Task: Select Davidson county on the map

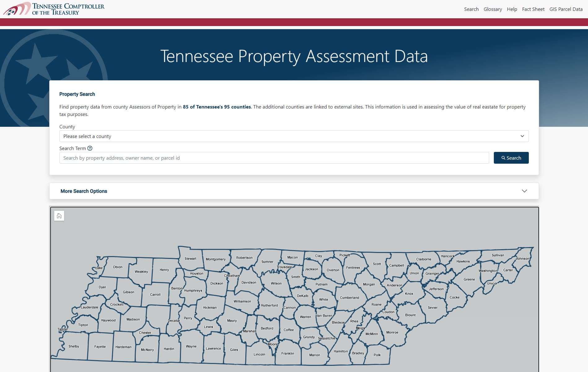Action: 249,282
